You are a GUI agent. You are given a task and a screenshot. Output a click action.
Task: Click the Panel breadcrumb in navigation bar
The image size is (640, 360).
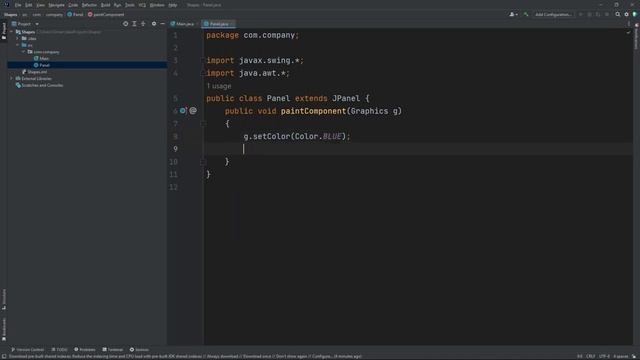75,15
